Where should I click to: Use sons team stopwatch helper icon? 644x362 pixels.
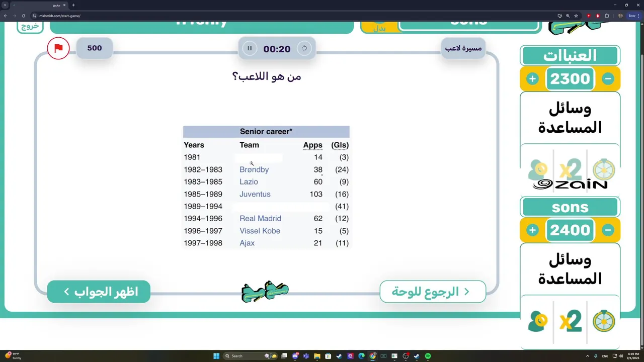pyautogui.click(x=603, y=321)
